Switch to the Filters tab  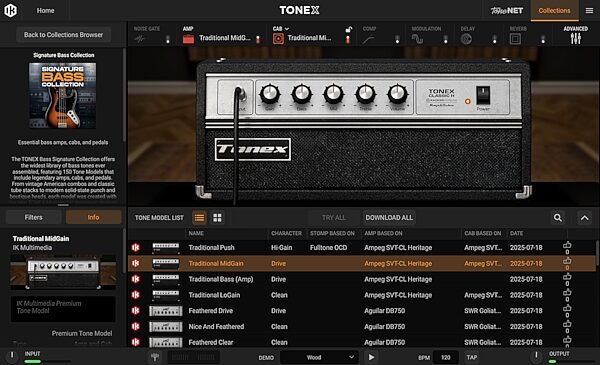(x=34, y=217)
